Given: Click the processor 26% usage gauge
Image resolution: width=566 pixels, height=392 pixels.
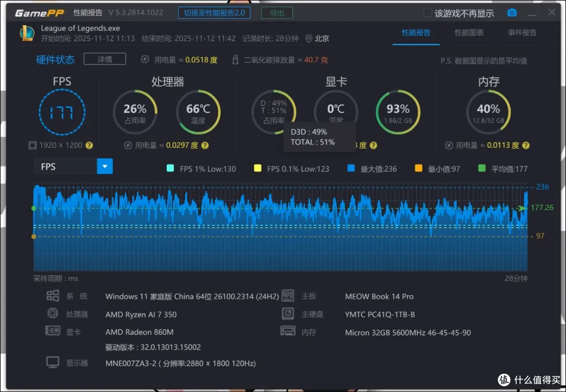Looking at the screenshot, I should pos(135,112).
